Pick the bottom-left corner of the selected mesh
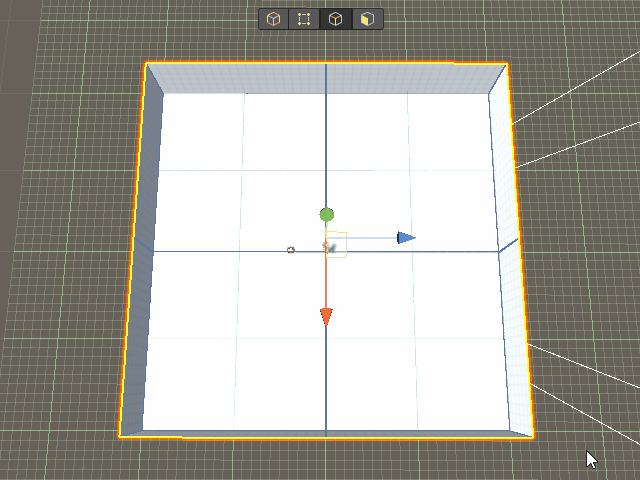The height and width of the screenshot is (480, 640). (120, 437)
